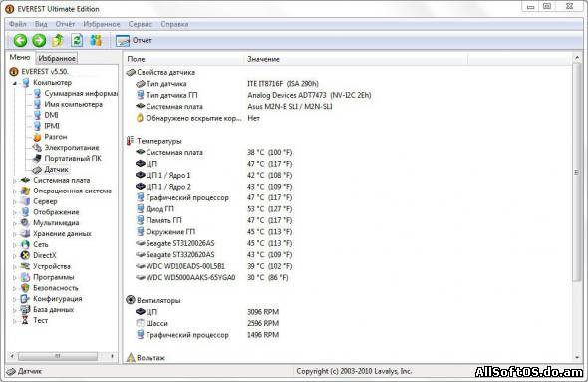Viewport: 588px width, 382px height.
Task: Click the green Forward arrow icon
Action: click(x=39, y=40)
